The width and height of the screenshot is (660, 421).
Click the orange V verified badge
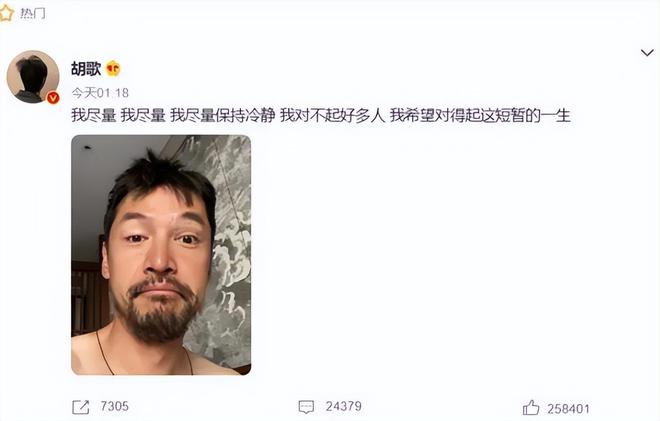click(x=53, y=98)
